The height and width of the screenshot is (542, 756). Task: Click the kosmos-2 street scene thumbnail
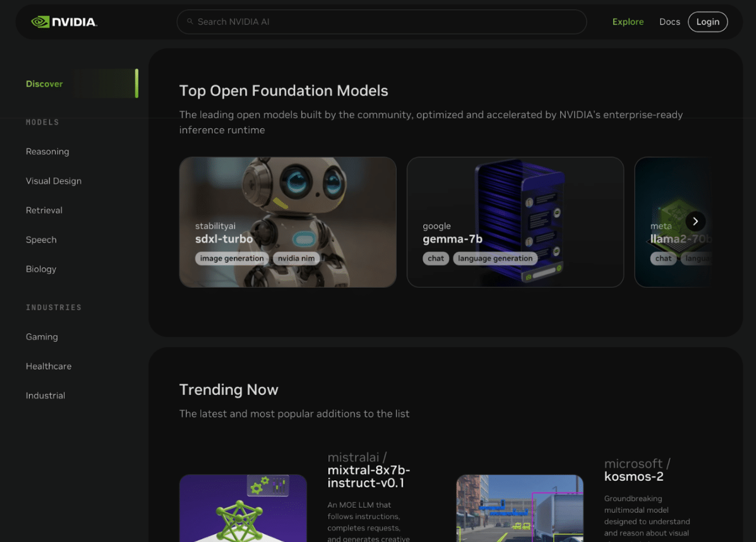pos(520,508)
